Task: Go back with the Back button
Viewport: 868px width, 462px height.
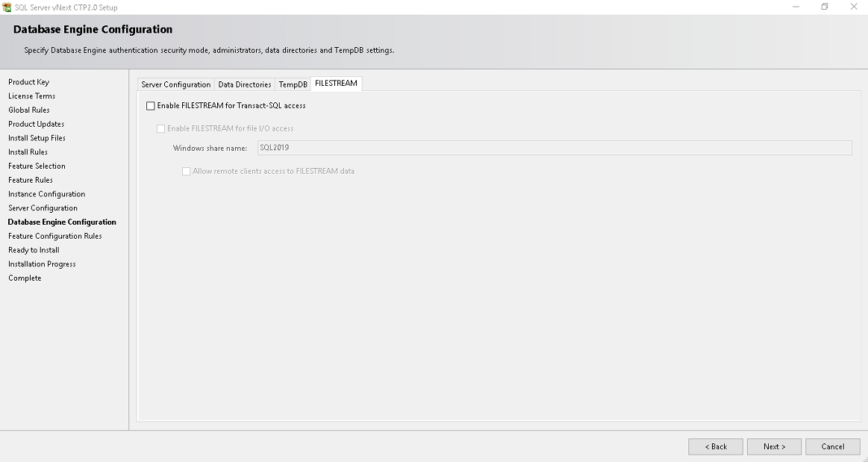Action: click(715, 446)
